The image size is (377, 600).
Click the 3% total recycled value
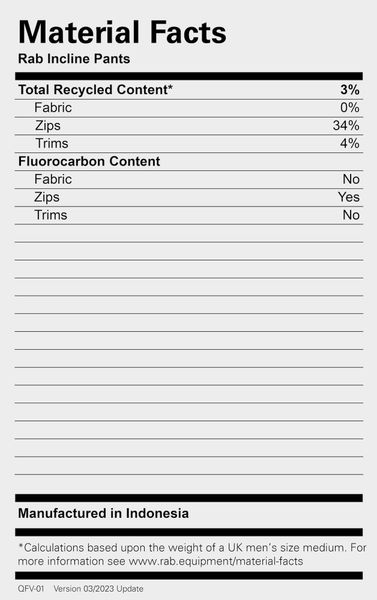tap(350, 90)
